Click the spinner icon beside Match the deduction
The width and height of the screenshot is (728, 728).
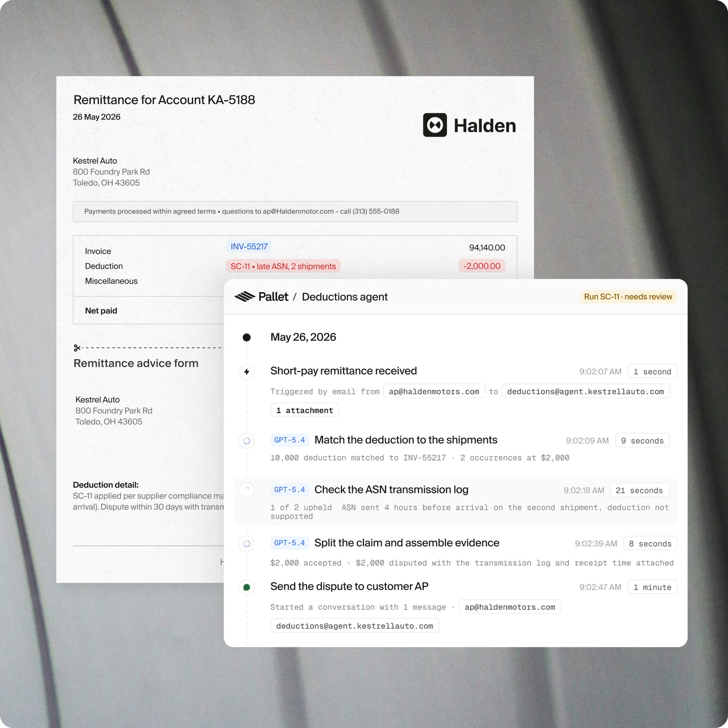tap(247, 441)
